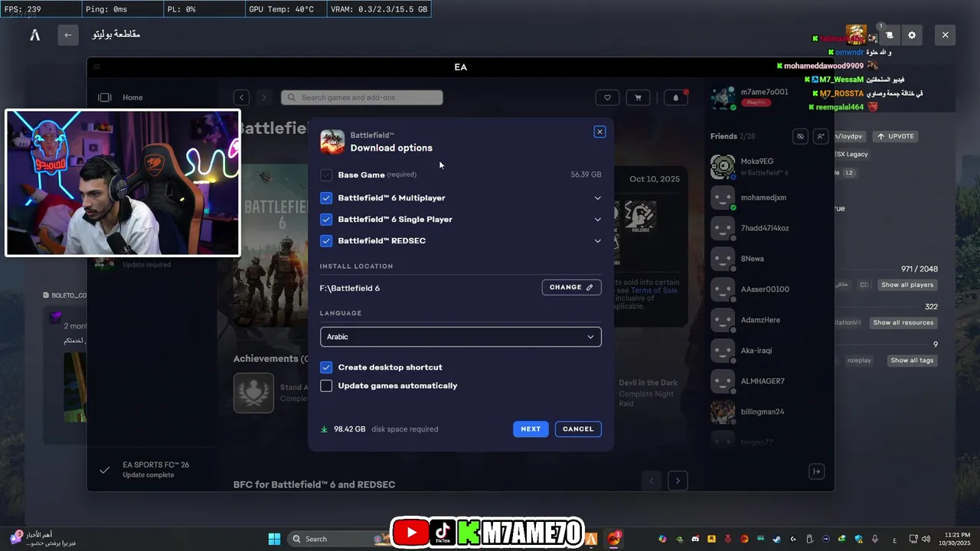
Task: Close the Download options dialog
Action: click(x=599, y=132)
